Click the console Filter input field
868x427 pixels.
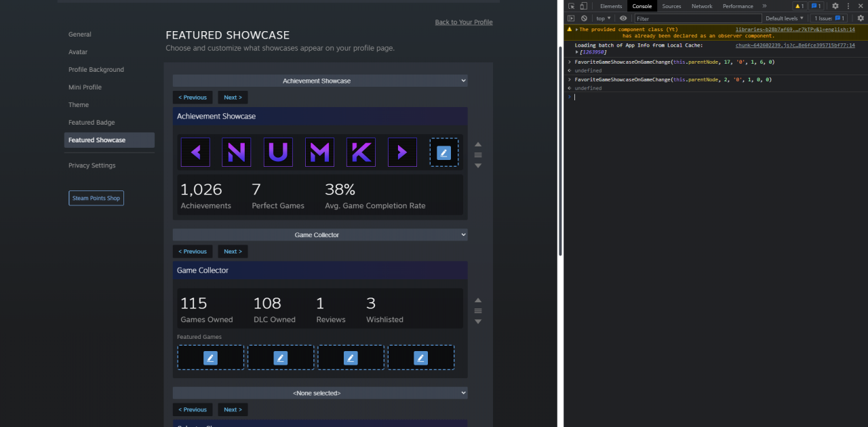click(697, 18)
